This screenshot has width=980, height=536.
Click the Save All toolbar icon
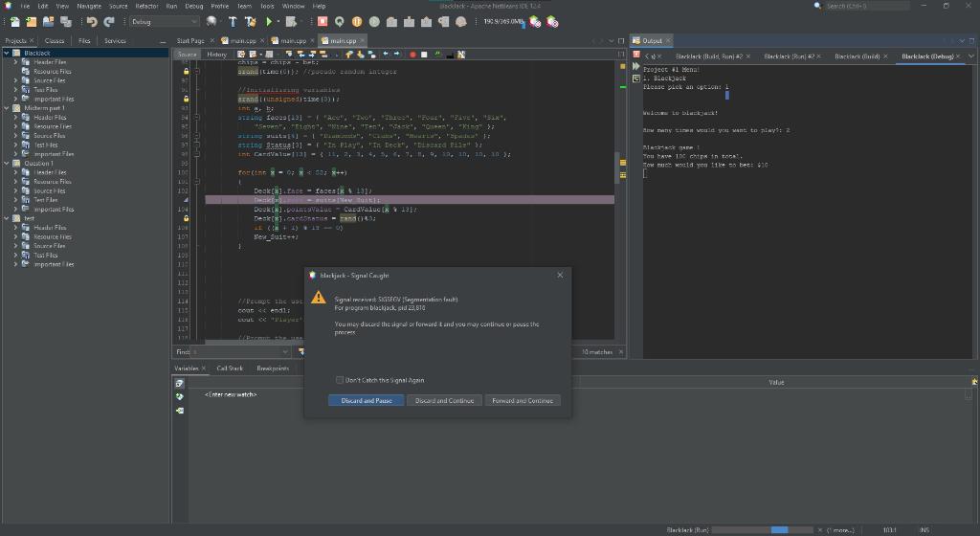66,22
